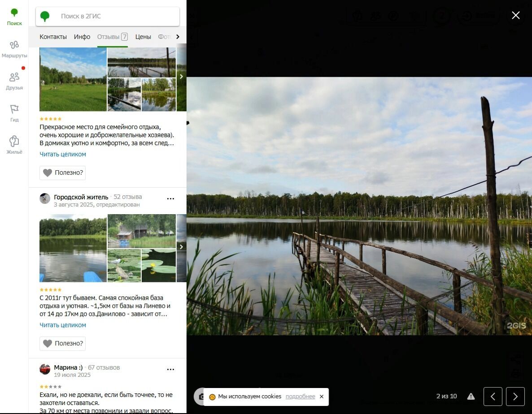Expand first review via Читать целиком
This screenshot has width=532, height=414.
[x=63, y=154]
